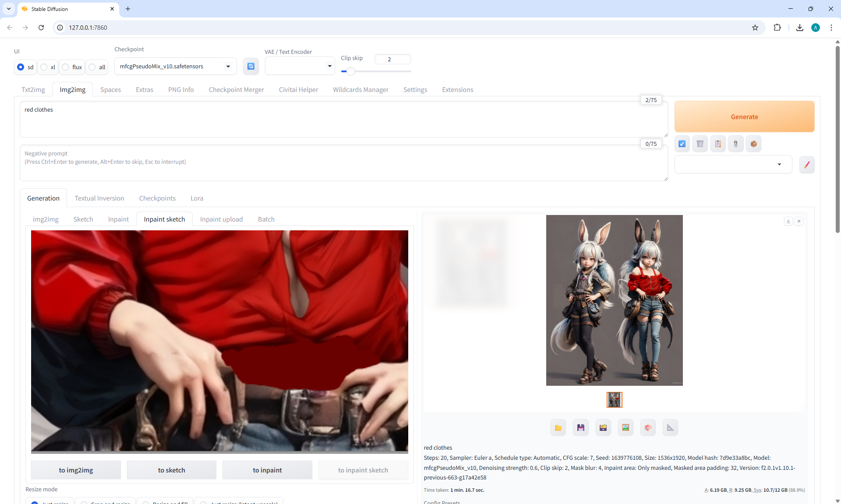This screenshot has height=504, width=841.
Task: Send image to inpaint palette icon
Action: (x=648, y=428)
